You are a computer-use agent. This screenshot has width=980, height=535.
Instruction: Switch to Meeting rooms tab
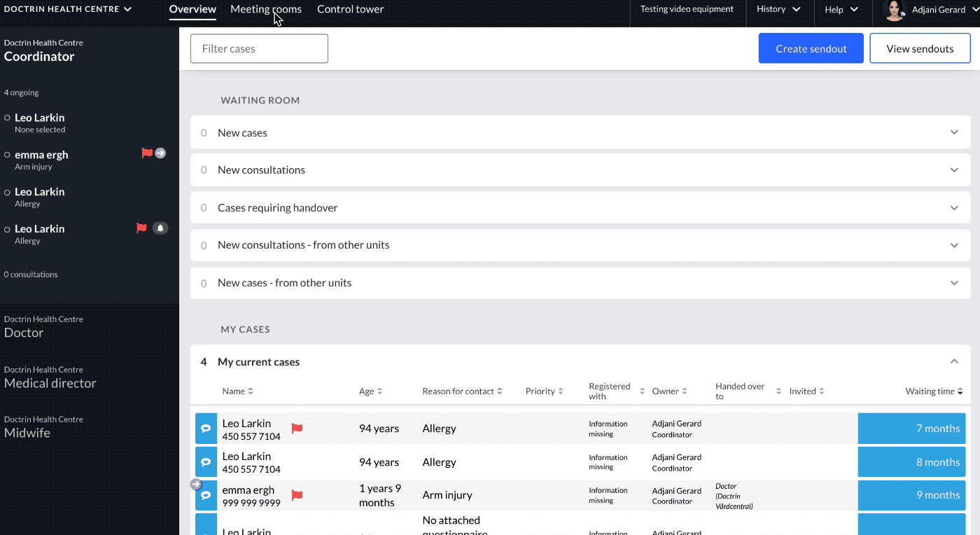click(x=266, y=9)
